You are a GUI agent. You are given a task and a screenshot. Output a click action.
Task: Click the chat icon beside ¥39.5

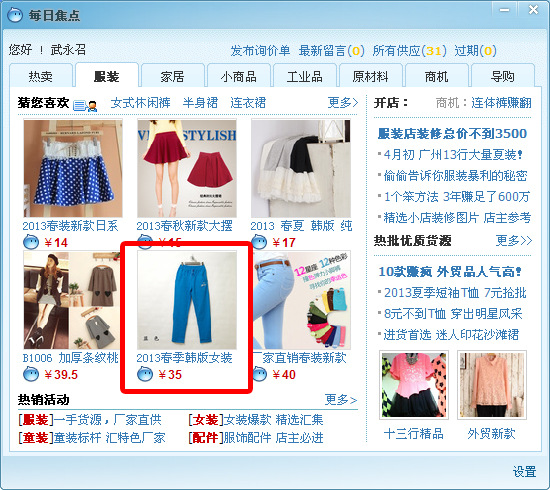(31, 374)
